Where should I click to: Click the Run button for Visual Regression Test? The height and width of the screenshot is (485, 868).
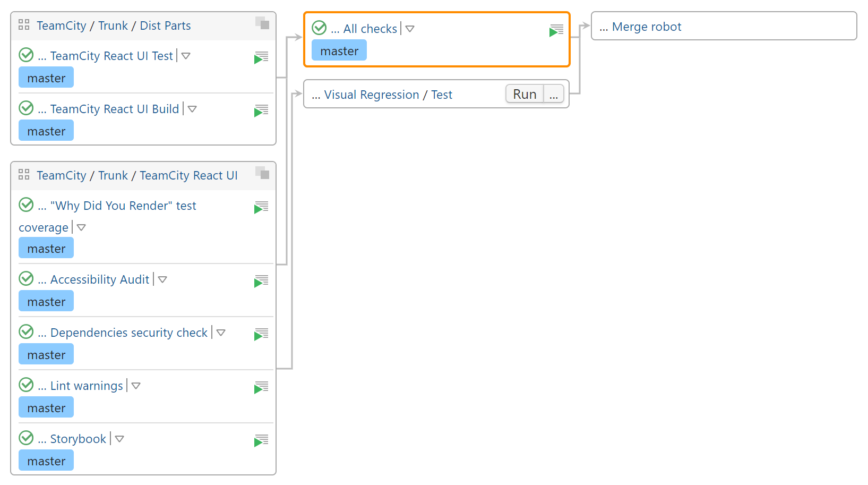[x=524, y=93]
